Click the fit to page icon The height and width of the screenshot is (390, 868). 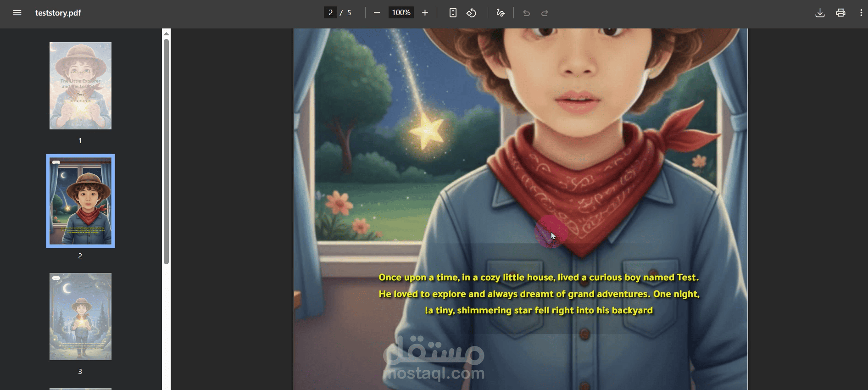453,13
